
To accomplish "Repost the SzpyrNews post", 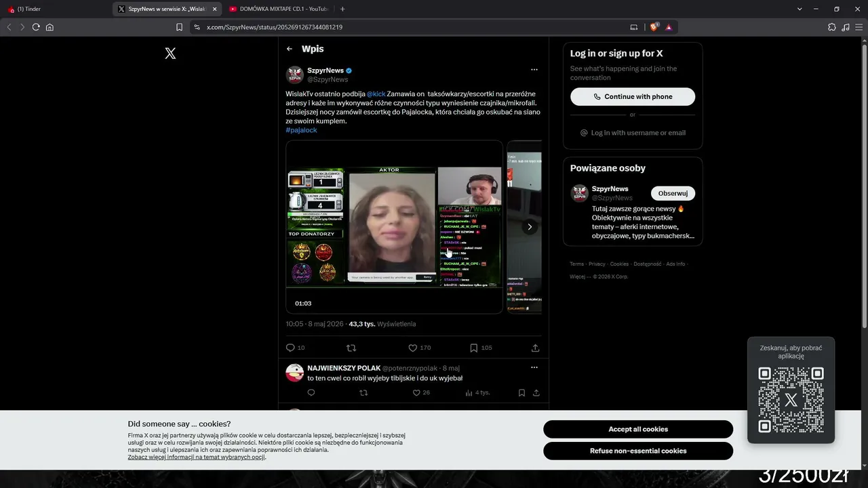I will (x=351, y=348).
